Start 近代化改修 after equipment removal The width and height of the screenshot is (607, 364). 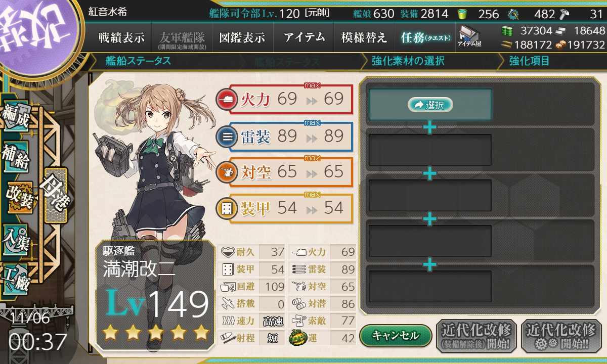click(x=476, y=336)
